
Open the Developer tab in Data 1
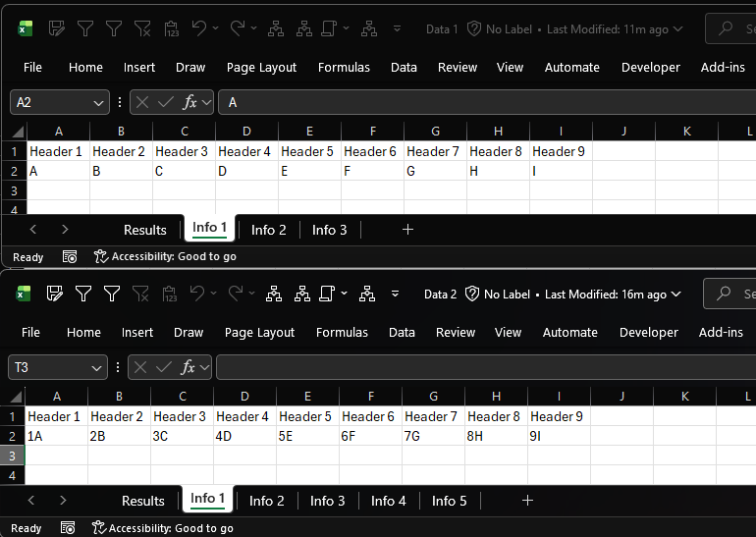[x=650, y=68]
